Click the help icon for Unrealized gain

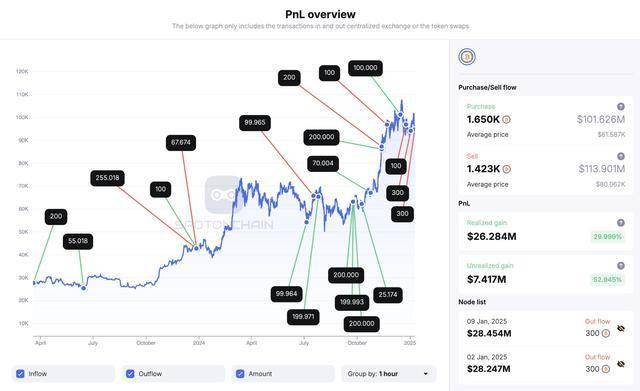620,266
